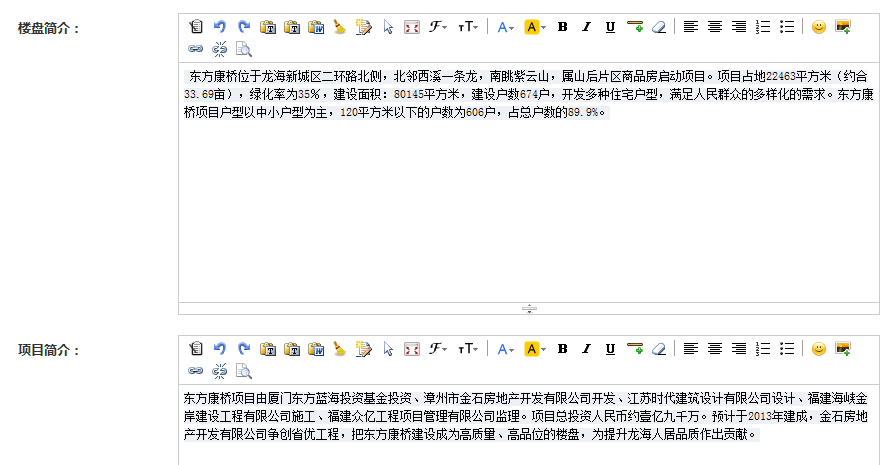Open text color dropdown in 楼盘简介 editor
896x465 pixels.
pyautogui.click(x=505, y=27)
